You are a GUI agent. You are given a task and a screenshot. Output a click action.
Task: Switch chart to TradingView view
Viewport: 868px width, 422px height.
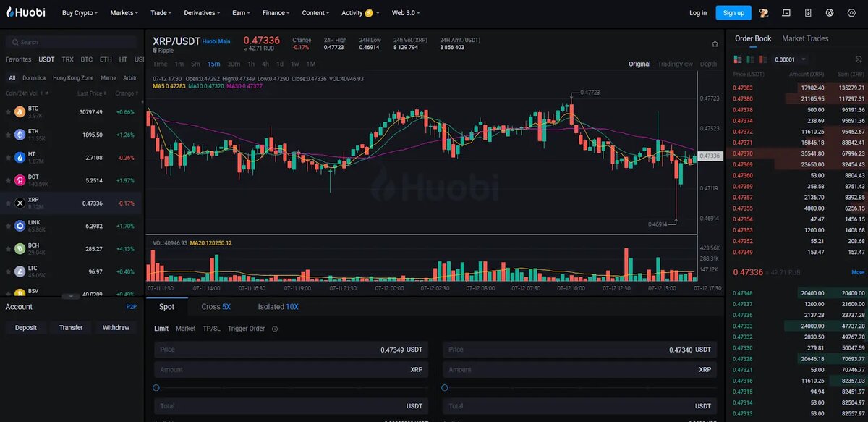click(675, 64)
